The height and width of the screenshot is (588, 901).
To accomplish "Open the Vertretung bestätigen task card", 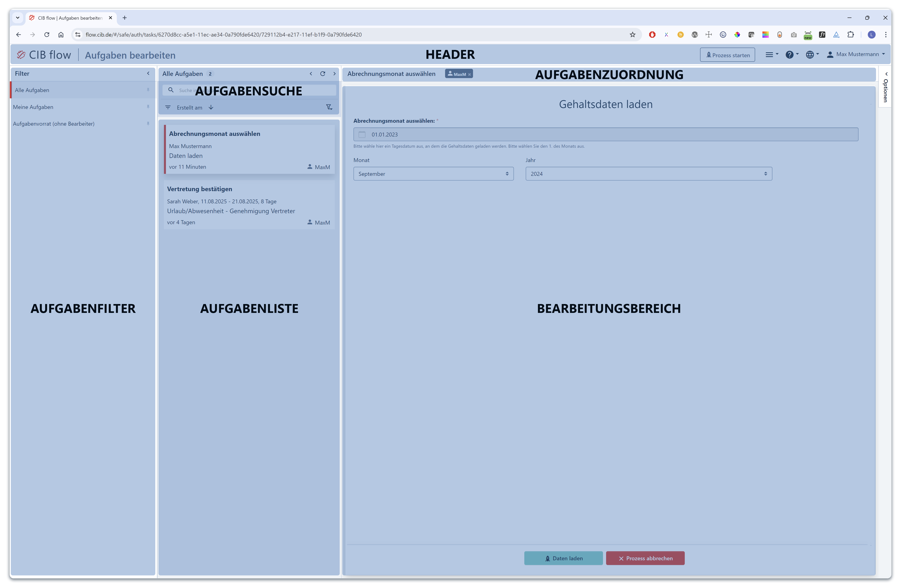I will tap(249, 205).
